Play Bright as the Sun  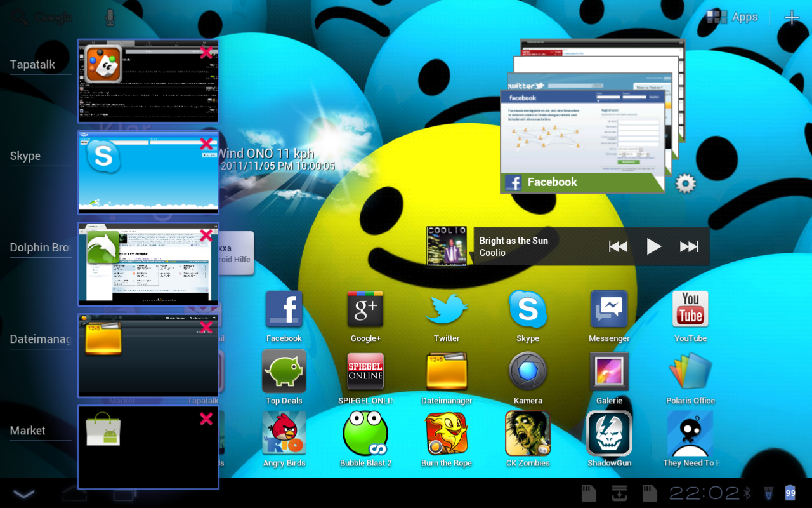click(x=653, y=246)
